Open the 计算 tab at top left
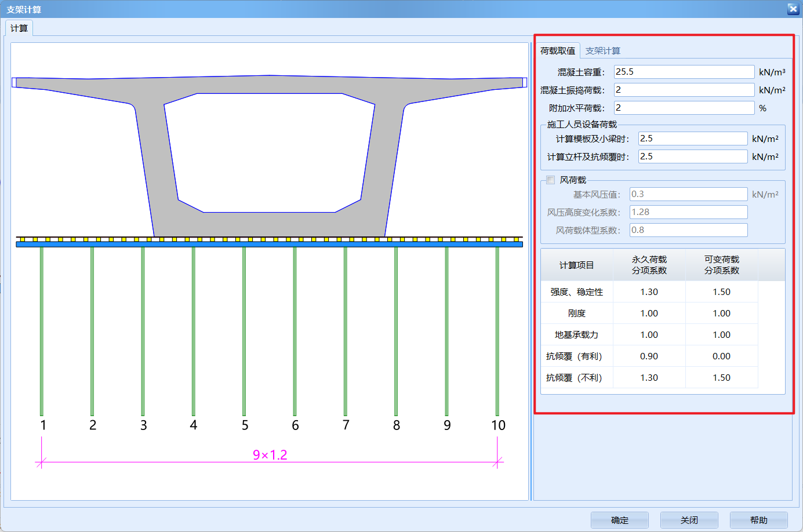 click(x=19, y=28)
